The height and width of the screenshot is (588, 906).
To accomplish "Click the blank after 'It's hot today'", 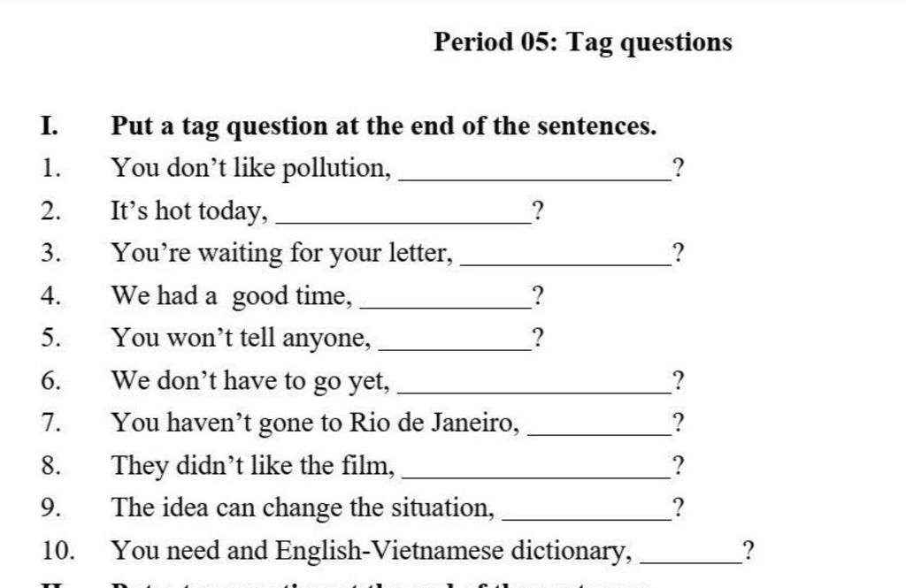I will (x=403, y=218).
